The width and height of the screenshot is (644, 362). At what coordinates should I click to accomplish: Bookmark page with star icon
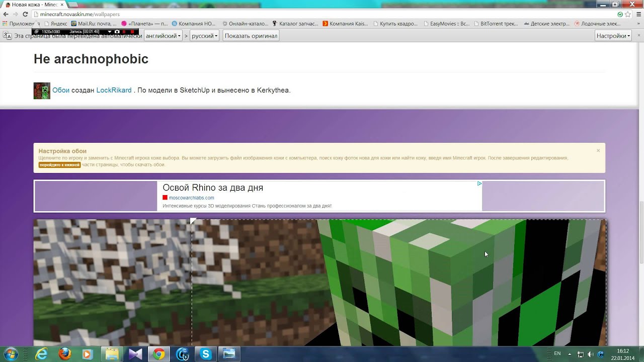(627, 14)
